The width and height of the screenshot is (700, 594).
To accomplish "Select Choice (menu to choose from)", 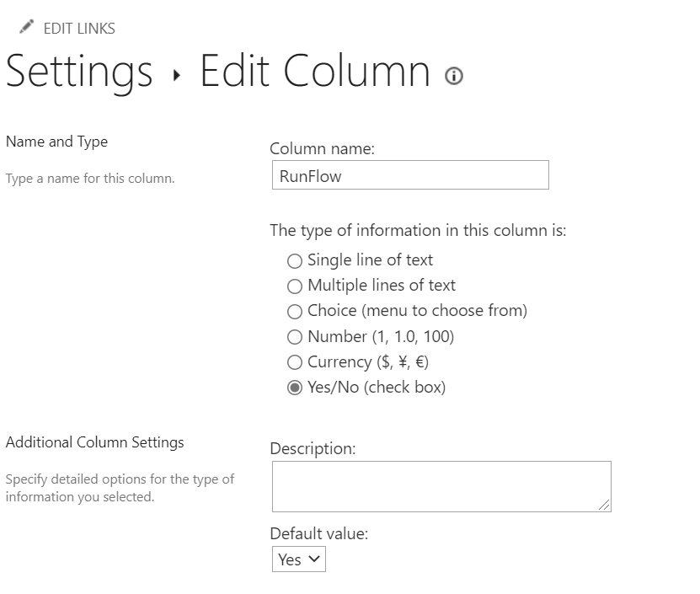I will pyautogui.click(x=294, y=311).
